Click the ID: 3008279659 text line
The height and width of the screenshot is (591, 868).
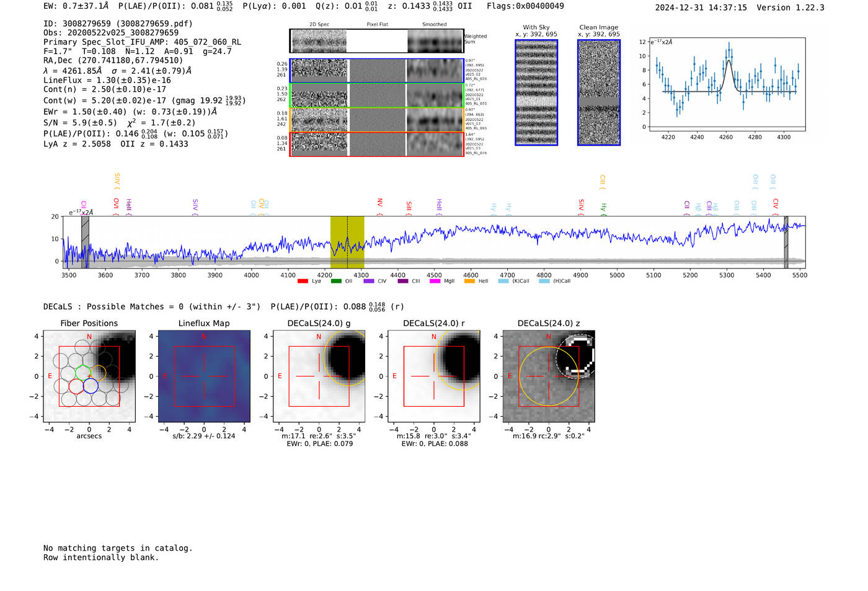tap(118, 24)
